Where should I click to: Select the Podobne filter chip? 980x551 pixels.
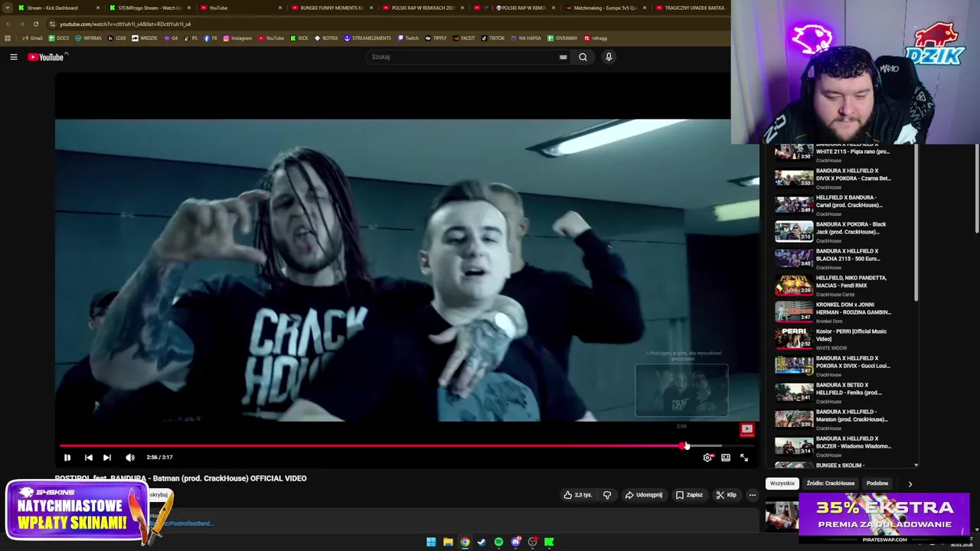[x=877, y=484]
